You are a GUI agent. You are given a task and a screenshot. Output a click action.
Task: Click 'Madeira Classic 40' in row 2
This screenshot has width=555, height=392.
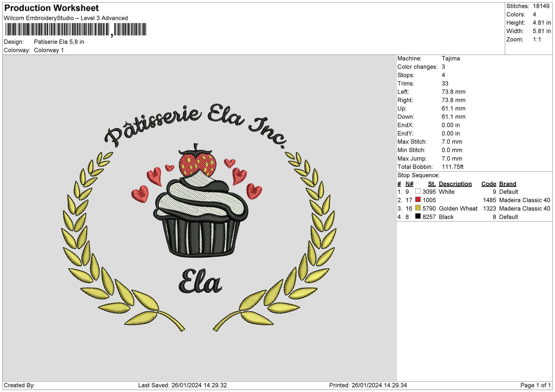click(524, 200)
